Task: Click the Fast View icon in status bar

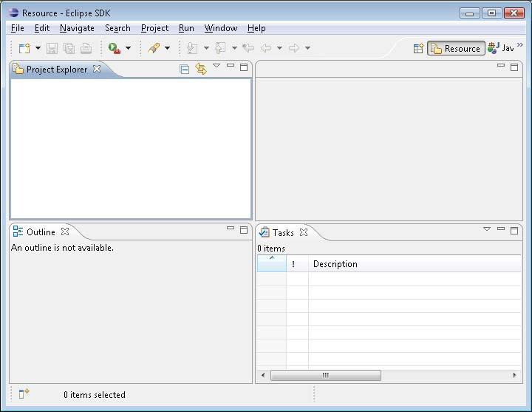Action: click(x=24, y=394)
